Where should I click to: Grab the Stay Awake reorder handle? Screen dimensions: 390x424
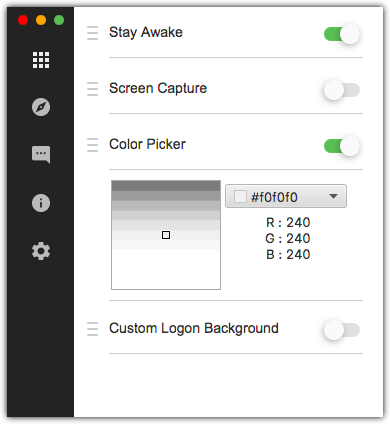(92, 33)
